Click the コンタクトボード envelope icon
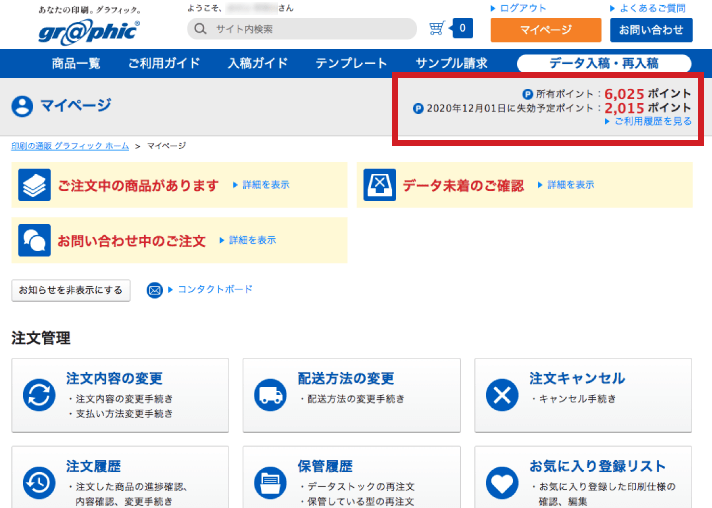The width and height of the screenshot is (712, 508). click(x=154, y=290)
